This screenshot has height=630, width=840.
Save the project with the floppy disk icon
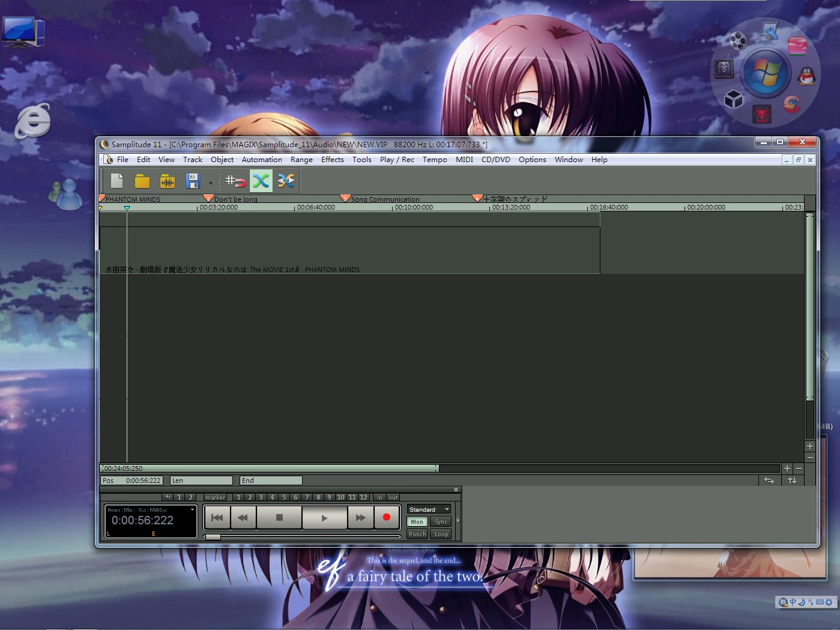pyautogui.click(x=193, y=181)
